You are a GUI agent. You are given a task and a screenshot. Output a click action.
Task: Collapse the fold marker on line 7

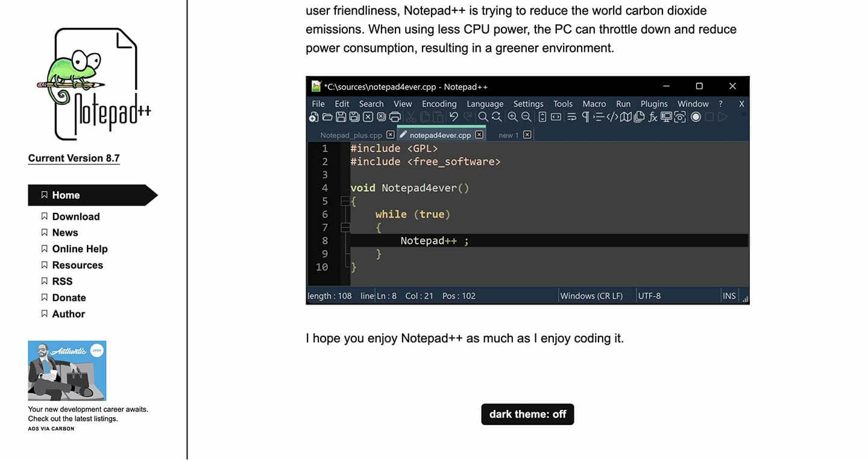point(345,227)
